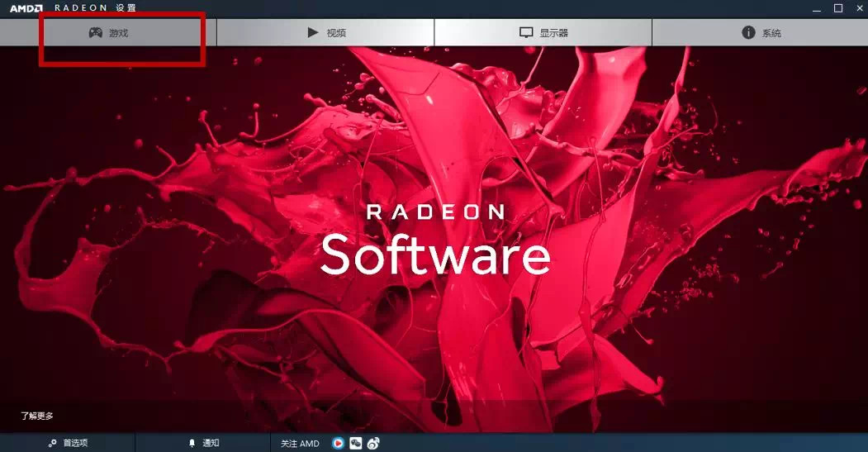Open the Weibo social icon
The height and width of the screenshot is (452, 868).
click(373, 443)
